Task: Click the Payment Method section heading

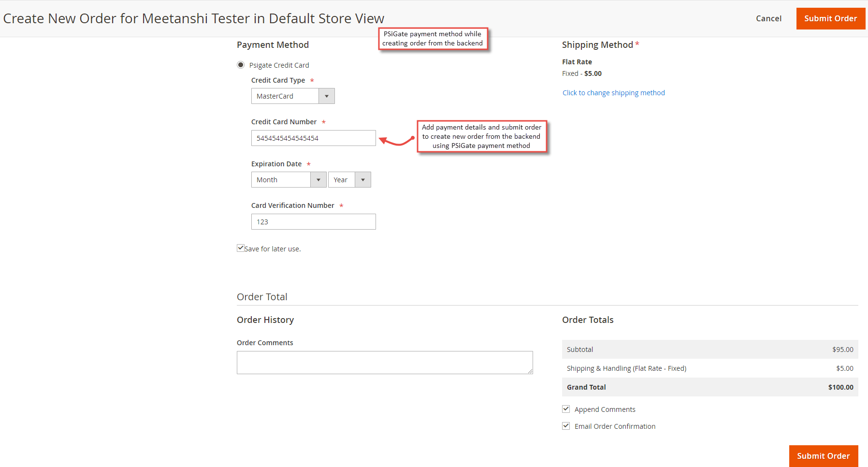Action: coord(273,44)
